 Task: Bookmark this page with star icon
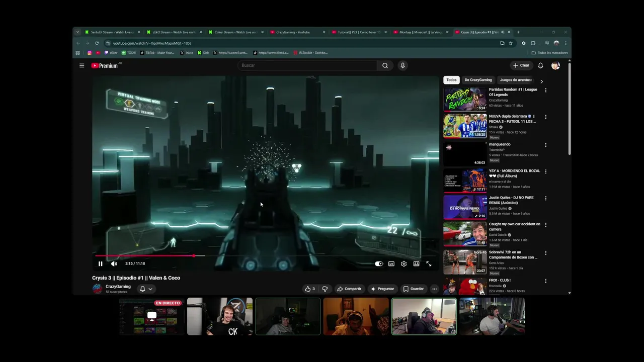coord(511,43)
